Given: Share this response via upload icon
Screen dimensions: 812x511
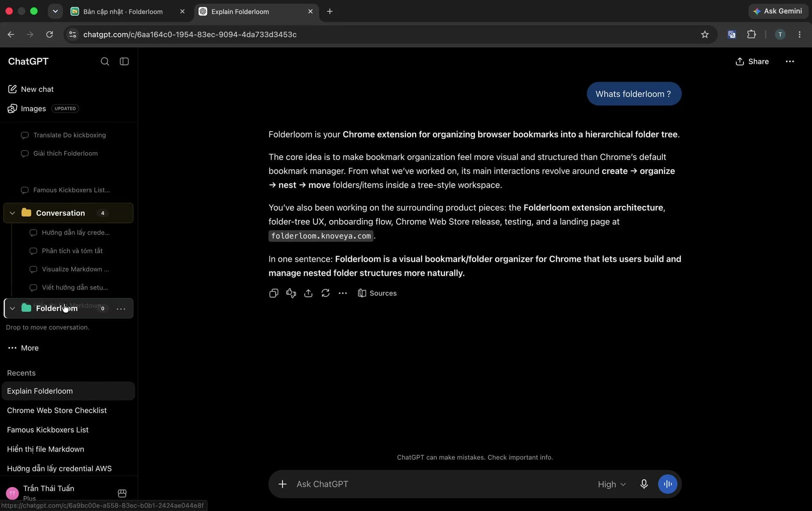Looking at the screenshot, I should click(x=308, y=293).
